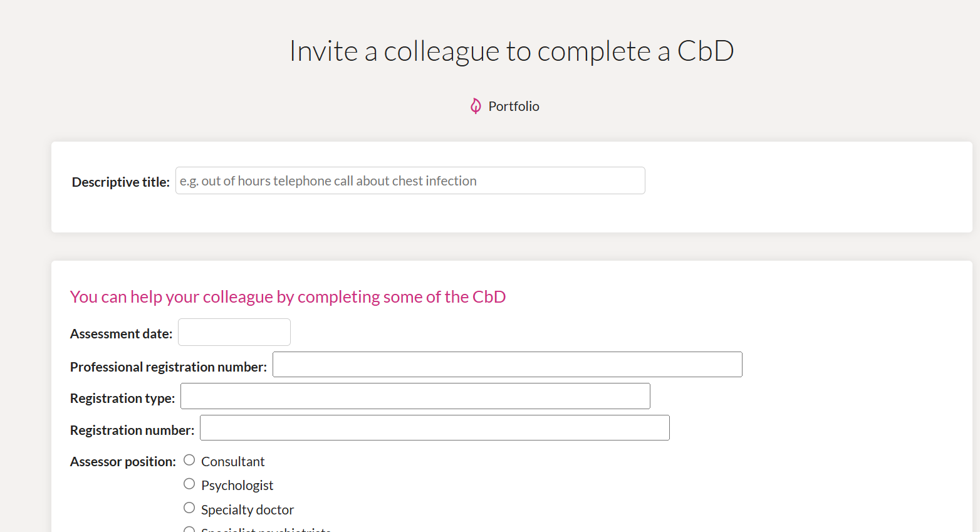Select the Psychologist radio button
The width and height of the screenshot is (980, 532).
coord(189,484)
